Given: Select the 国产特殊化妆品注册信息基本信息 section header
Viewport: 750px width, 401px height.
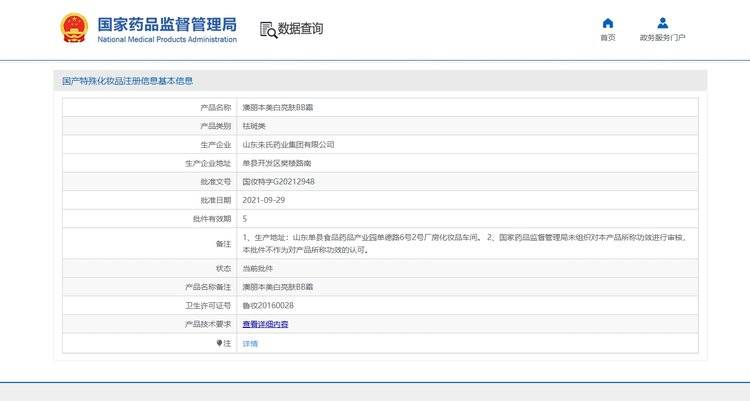Looking at the screenshot, I should tap(127, 80).
